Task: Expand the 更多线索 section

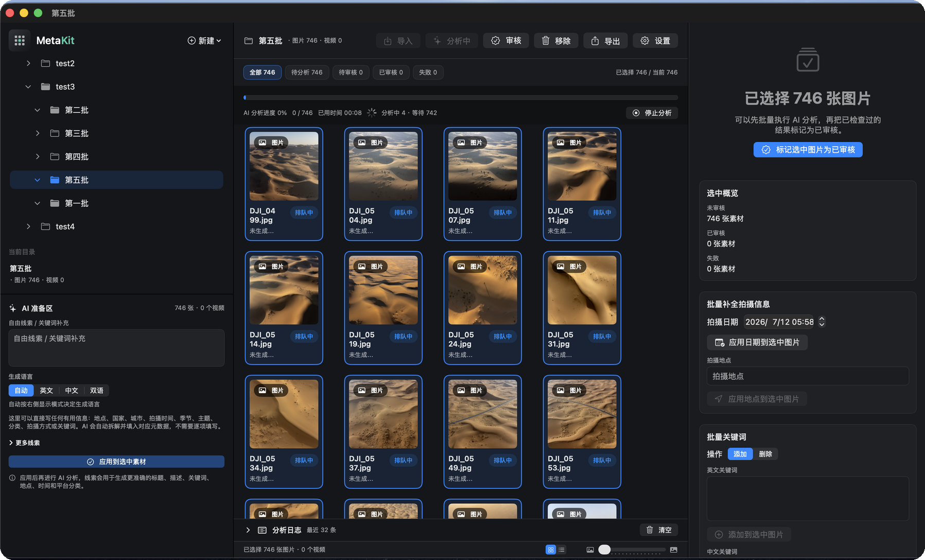Action: point(24,443)
